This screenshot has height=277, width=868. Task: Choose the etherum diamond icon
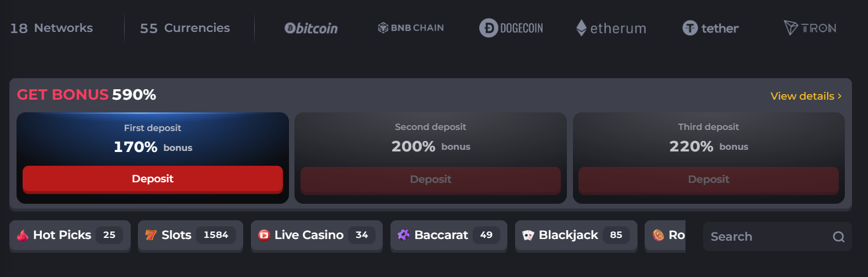[581, 28]
